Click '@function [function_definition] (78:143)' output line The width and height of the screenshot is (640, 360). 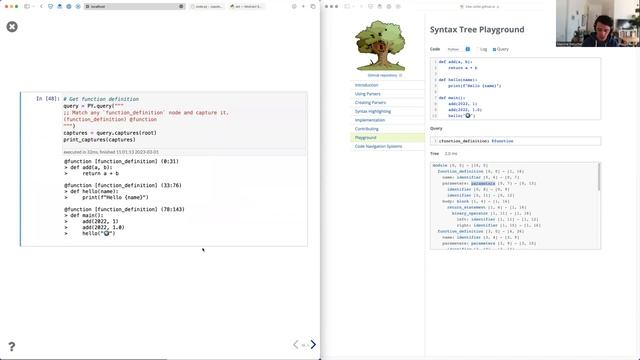pos(124,209)
